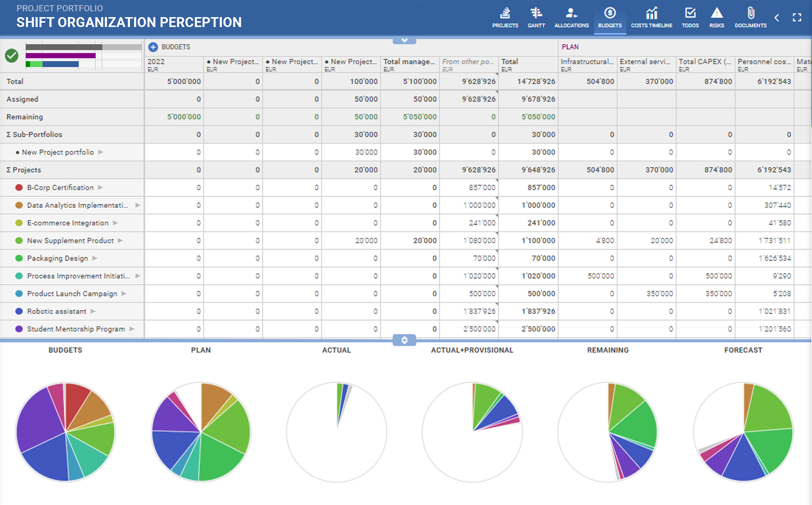Click the From other po... column header

(469, 65)
